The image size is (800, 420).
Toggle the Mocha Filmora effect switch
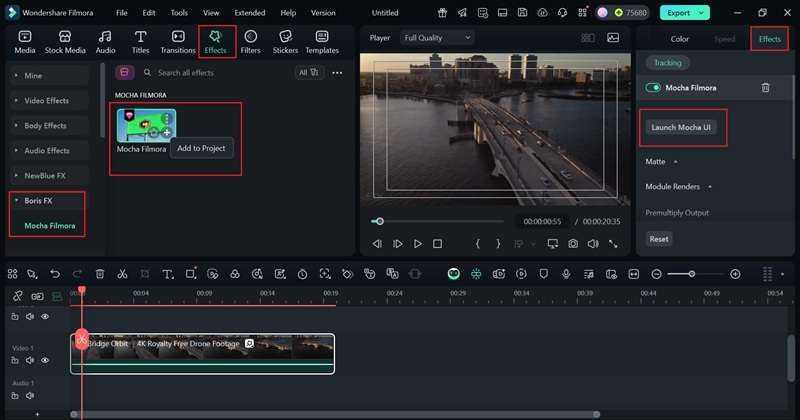coord(653,88)
